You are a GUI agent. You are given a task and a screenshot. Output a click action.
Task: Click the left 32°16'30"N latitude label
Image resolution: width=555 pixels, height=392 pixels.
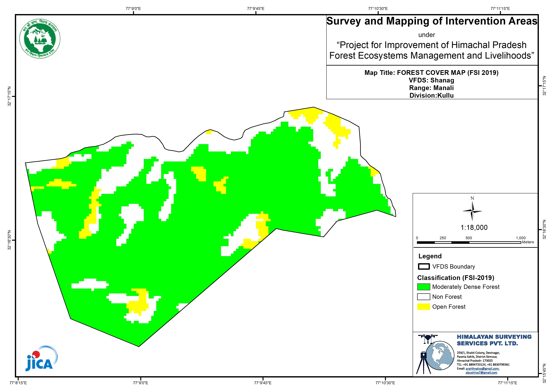click(9, 240)
